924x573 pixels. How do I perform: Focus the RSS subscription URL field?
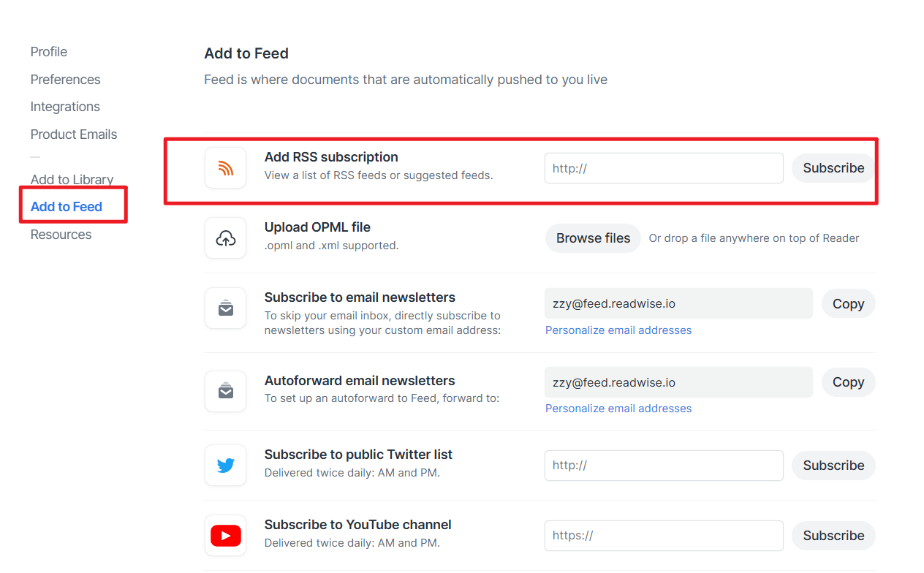pos(664,168)
